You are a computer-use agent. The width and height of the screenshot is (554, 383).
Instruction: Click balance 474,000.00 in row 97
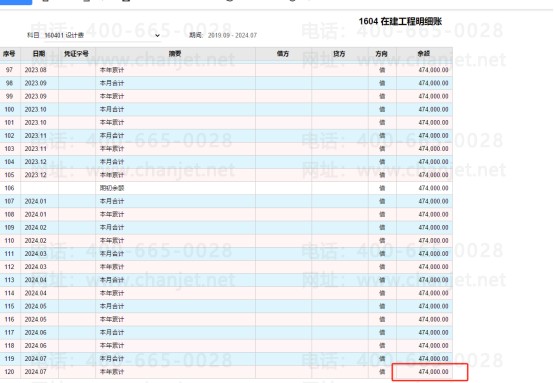pyautogui.click(x=434, y=70)
